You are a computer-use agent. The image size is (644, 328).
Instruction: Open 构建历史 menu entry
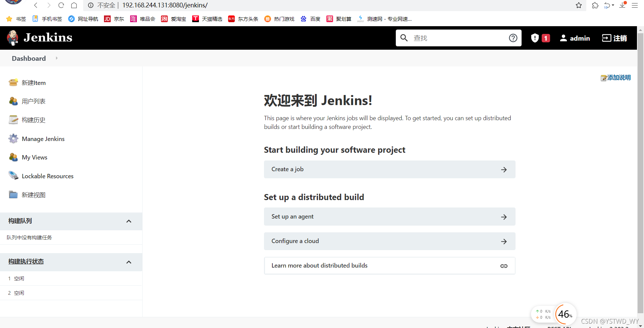[34, 120]
